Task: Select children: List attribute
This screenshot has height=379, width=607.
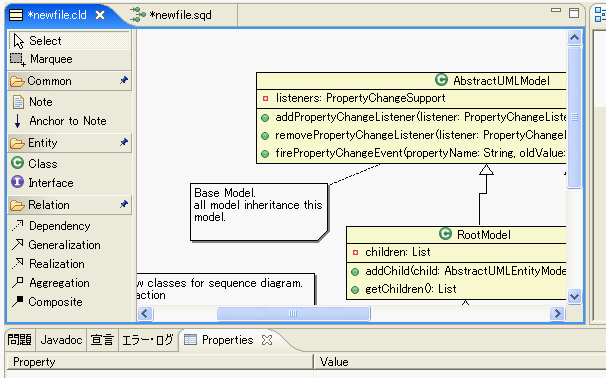Action: click(398, 252)
